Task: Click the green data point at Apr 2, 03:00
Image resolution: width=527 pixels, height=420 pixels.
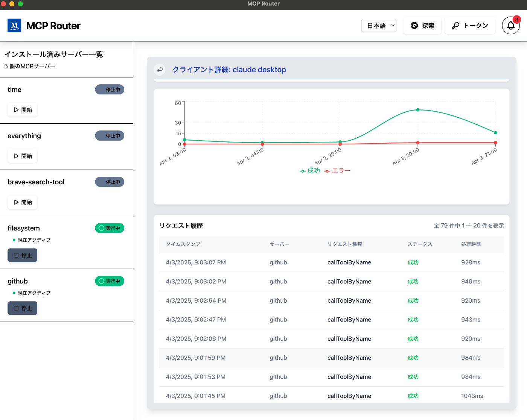Action: 184,140
